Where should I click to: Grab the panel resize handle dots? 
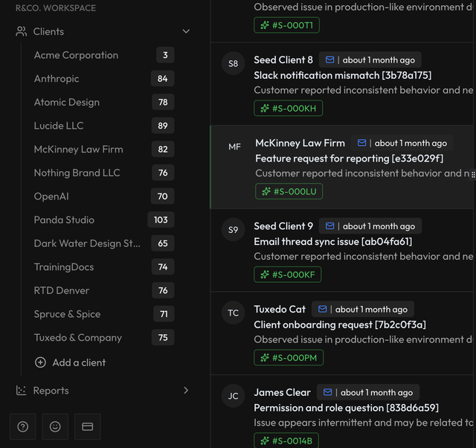pyautogui.click(x=473, y=174)
